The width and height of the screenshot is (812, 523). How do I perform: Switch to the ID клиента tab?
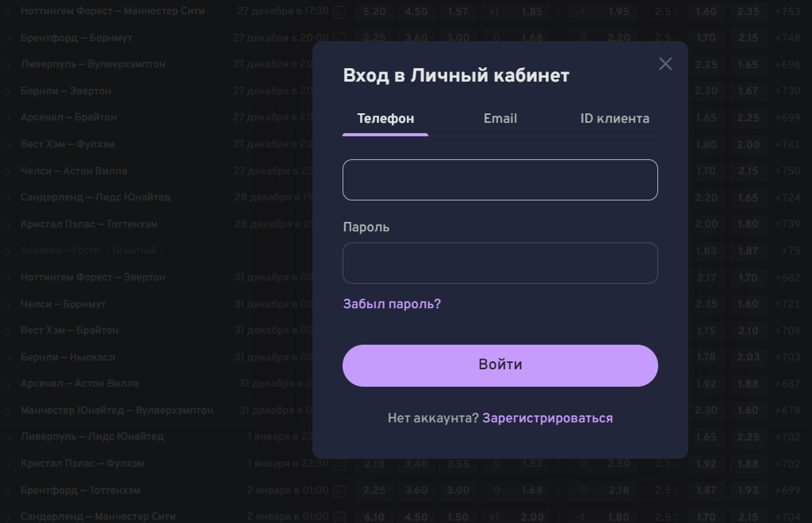[x=615, y=119]
